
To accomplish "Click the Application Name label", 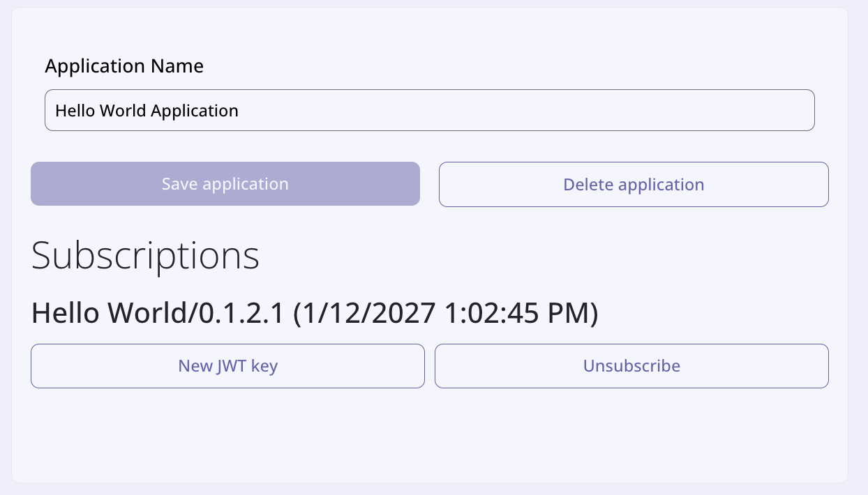I will point(124,66).
